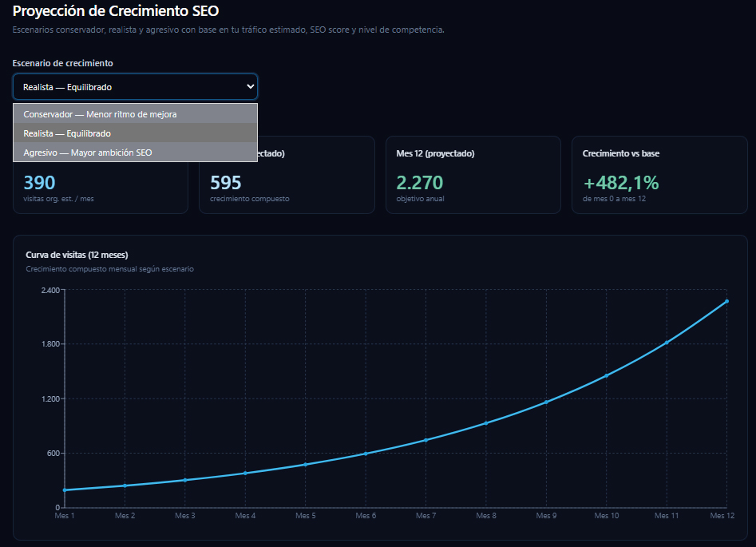Click the +482,1% growth figure

point(620,183)
